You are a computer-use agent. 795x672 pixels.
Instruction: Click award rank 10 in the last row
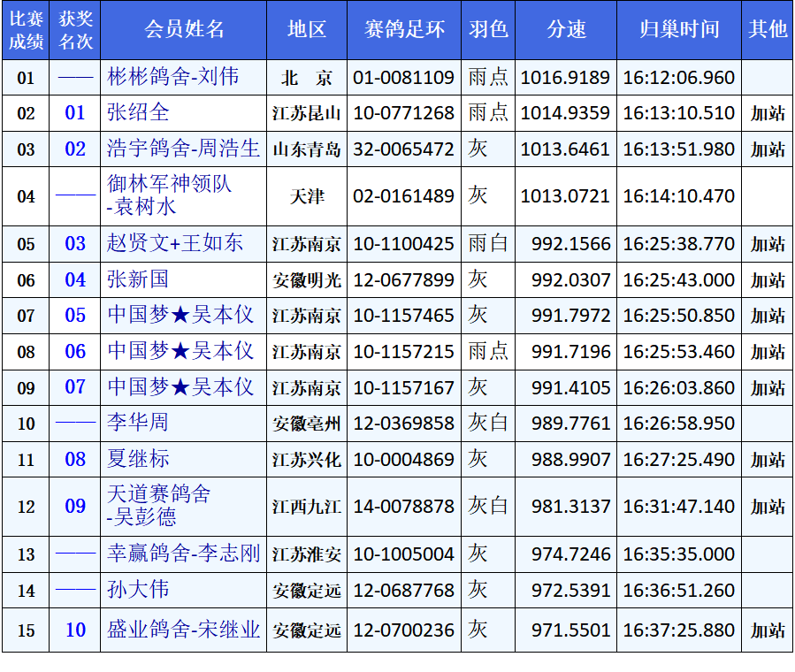point(76,630)
